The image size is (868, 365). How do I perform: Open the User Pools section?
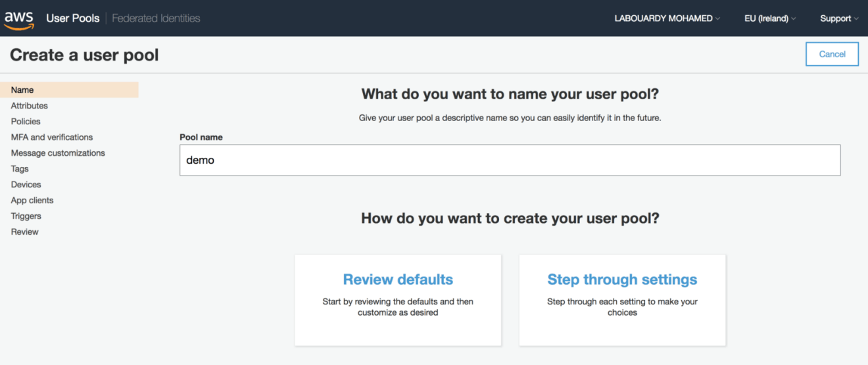tap(73, 18)
